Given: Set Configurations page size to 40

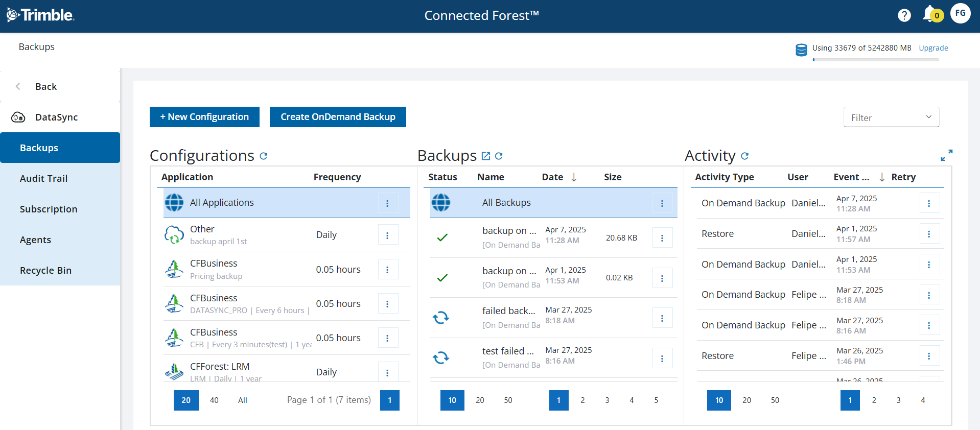Looking at the screenshot, I should (x=214, y=400).
